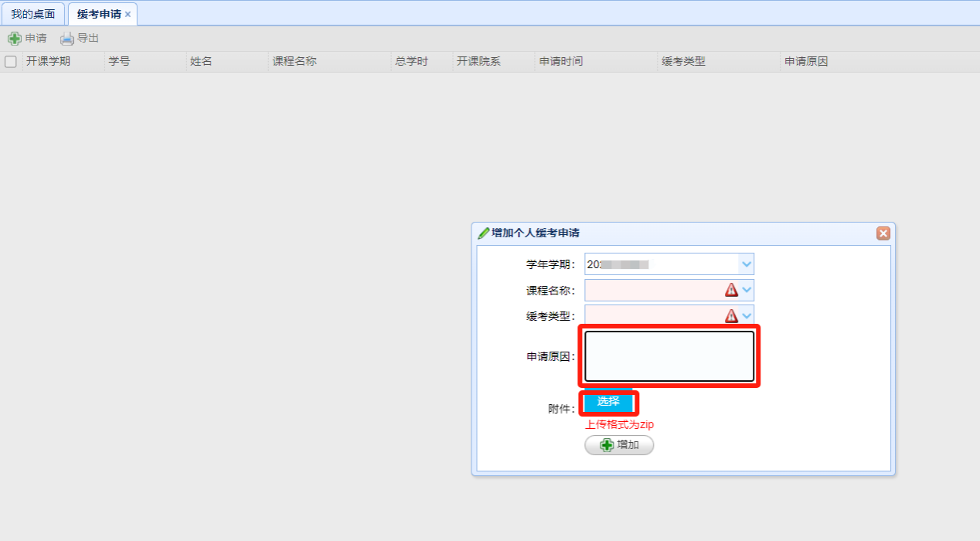
Task: Click the 导出 printer export icon
Action: point(67,39)
